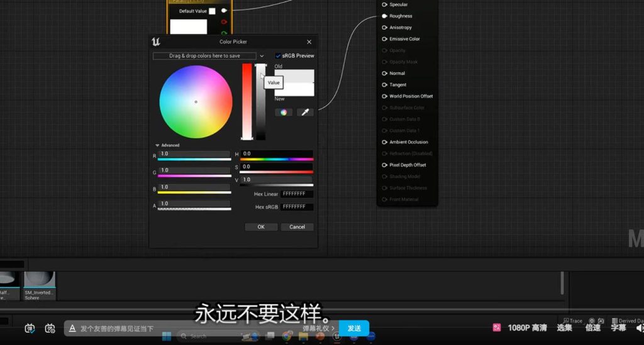Image resolution: width=644 pixels, height=345 pixels.
Task: Click the Pixel Depth Offset pin
Action: [384, 165]
